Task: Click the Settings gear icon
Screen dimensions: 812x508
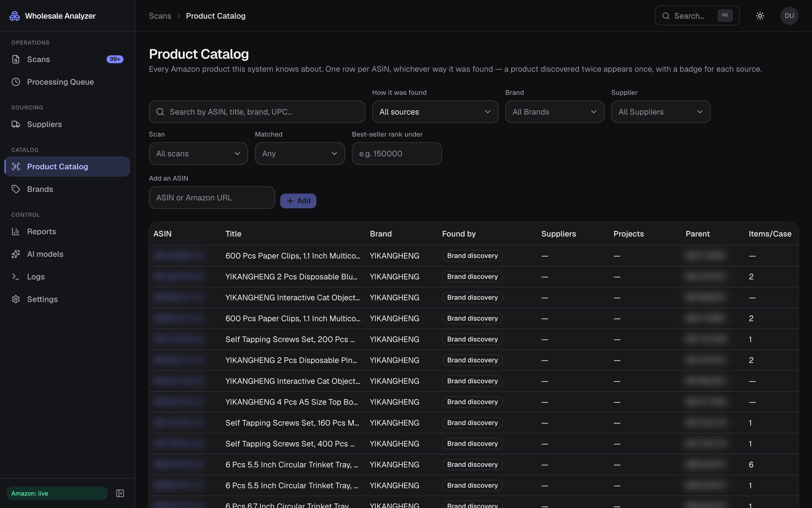Action: click(16, 299)
